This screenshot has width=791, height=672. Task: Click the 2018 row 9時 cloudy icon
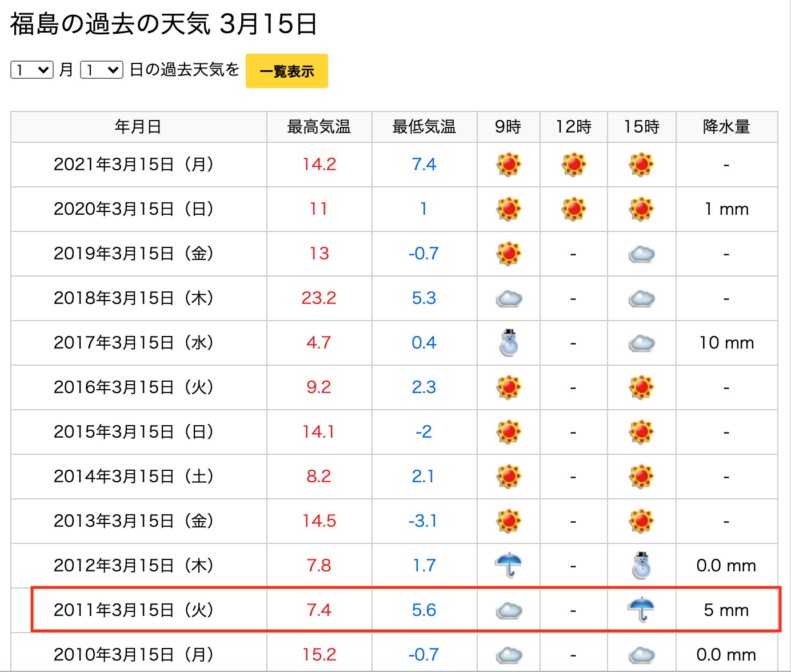pyautogui.click(x=509, y=298)
